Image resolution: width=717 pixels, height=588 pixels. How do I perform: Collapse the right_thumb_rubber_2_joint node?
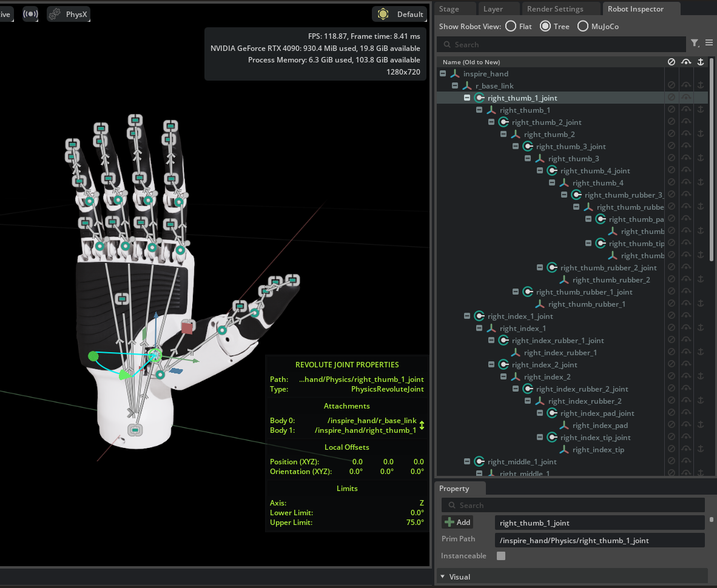tap(540, 267)
